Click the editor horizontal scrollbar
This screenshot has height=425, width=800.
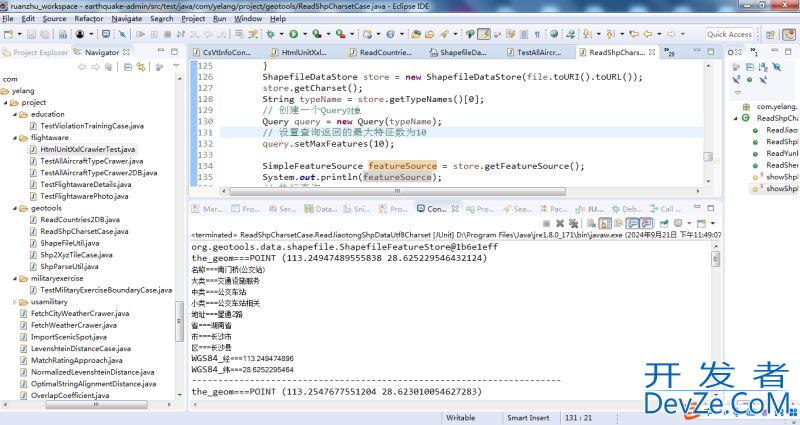pos(397,191)
